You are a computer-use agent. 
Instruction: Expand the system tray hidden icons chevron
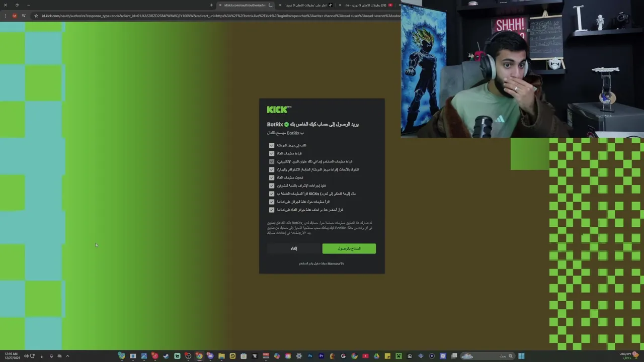point(67,356)
